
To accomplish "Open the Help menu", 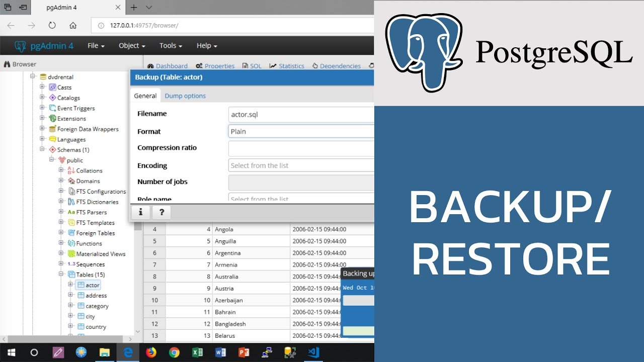I will point(207,46).
